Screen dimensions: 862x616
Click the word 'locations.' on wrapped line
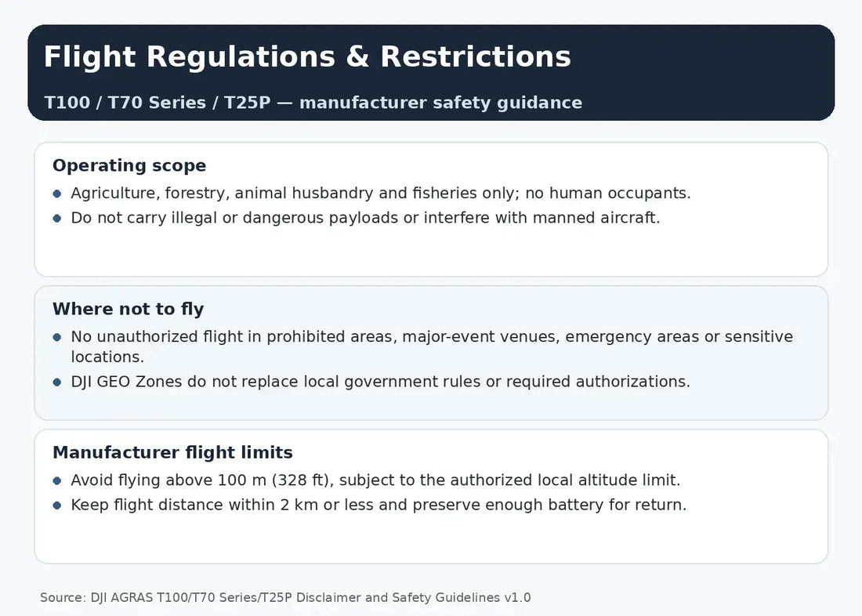click(x=107, y=357)
